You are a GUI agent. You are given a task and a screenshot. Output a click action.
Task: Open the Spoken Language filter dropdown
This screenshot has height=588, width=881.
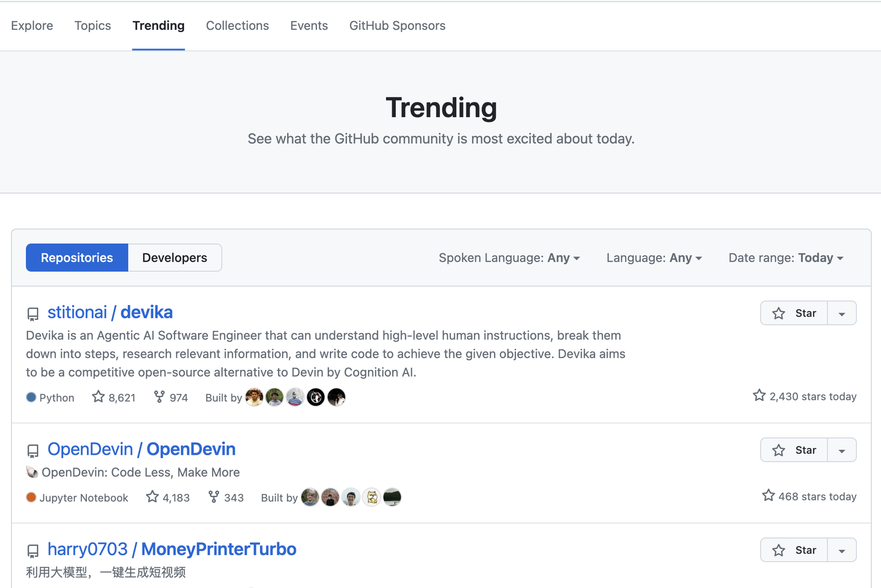(x=509, y=258)
